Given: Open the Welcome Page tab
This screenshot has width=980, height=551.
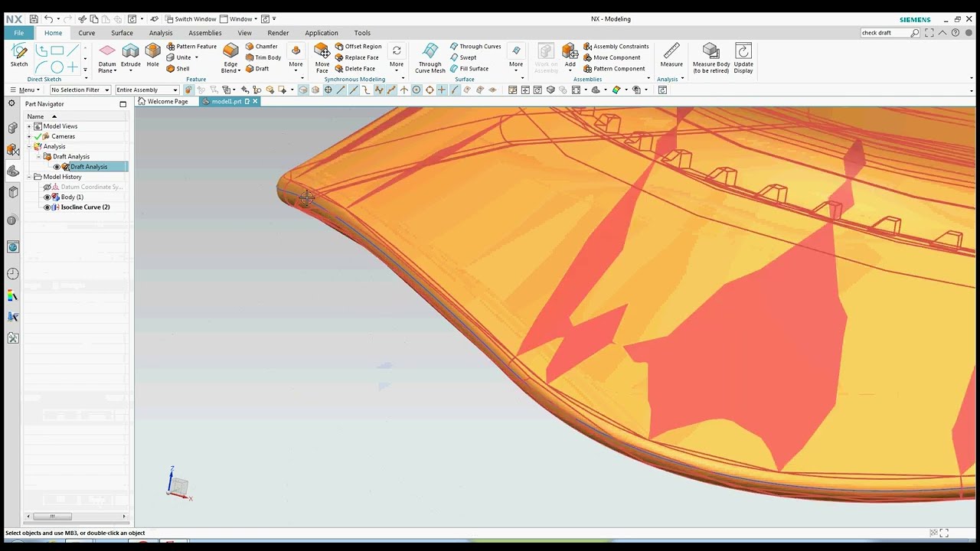Looking at the screenshot, I should [163, 101].
